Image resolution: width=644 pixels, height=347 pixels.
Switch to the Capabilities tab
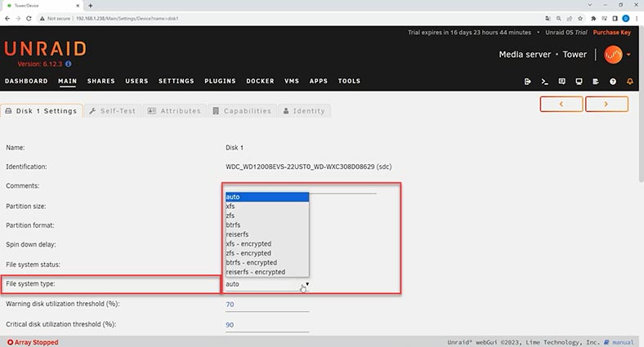[242, 111]
